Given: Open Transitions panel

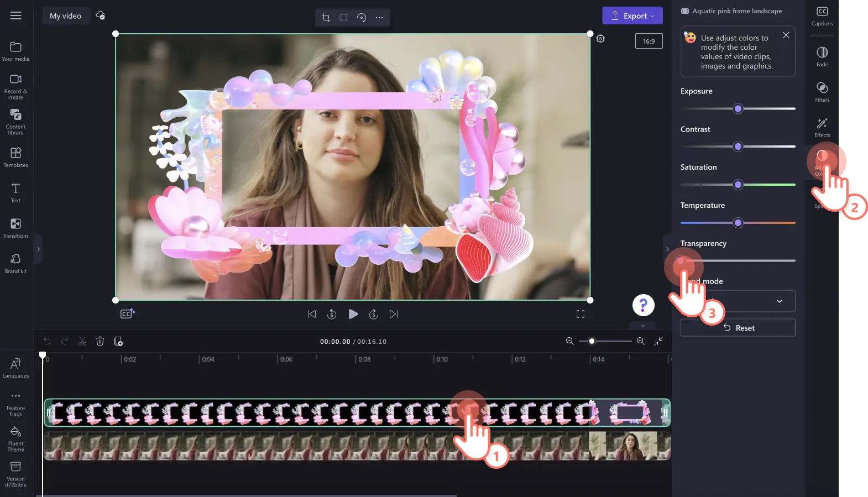Looking at the screenshot, I should [15, 228].
